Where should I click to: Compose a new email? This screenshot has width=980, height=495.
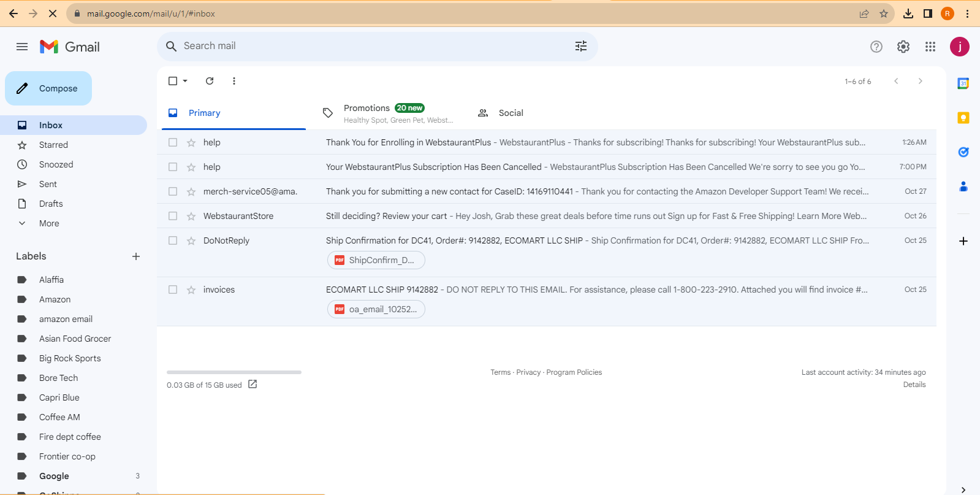[x=48, y=88]
